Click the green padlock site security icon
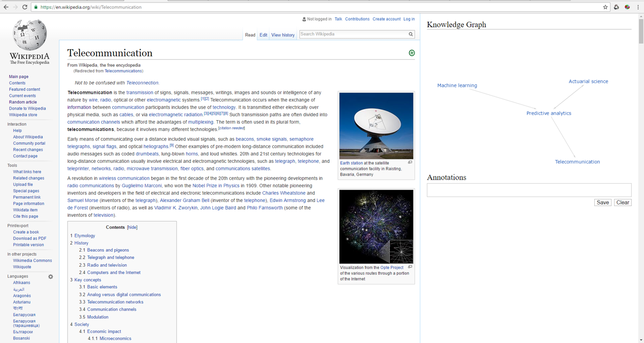The image size is (644, 343). [36, 7]
